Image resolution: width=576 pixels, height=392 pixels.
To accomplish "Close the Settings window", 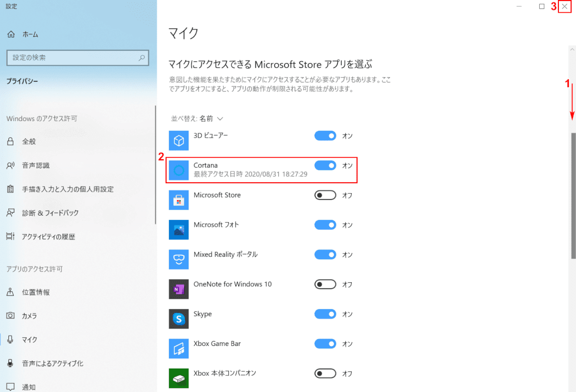I will click(x=565, y=6).
